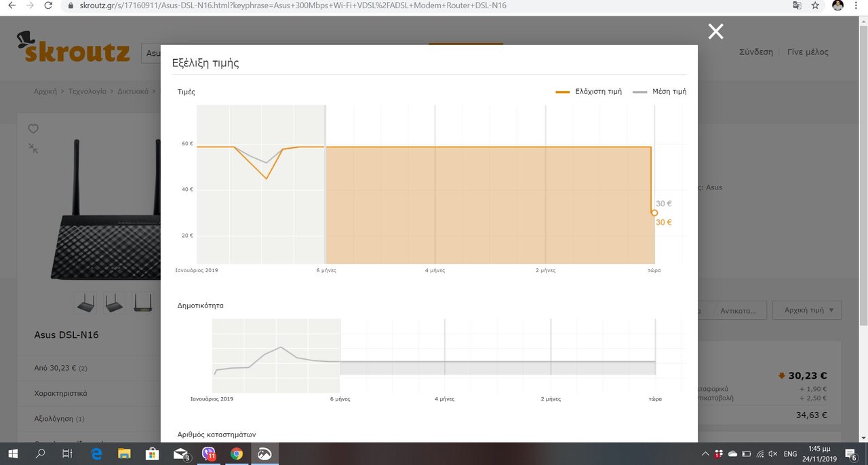Click the padlock site info icon
The image size is (868, 465).
pos(72,5)
